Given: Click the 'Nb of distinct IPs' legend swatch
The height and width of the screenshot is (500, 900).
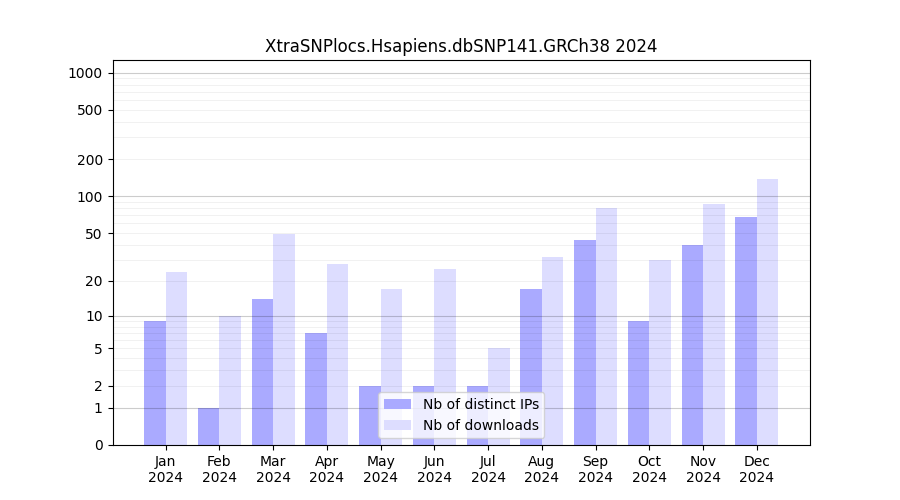Looking at the screenshot, I should pyautogui.click(x=397, y=404).
